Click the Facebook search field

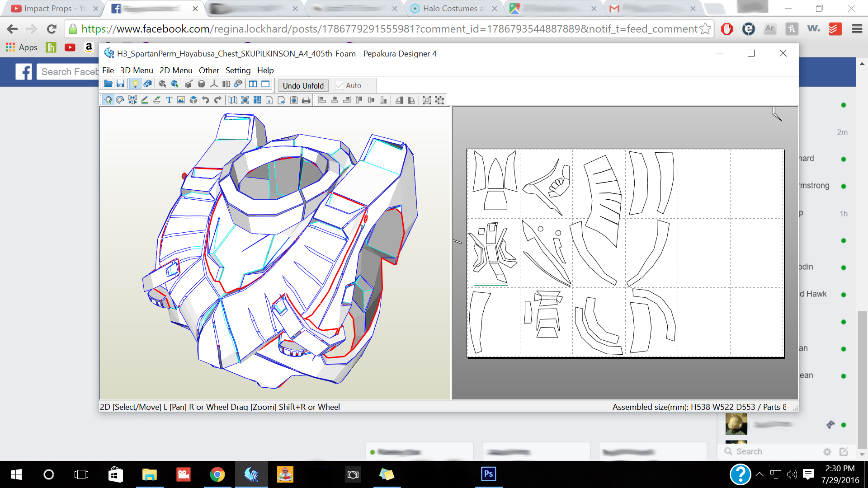click(68, 71)
